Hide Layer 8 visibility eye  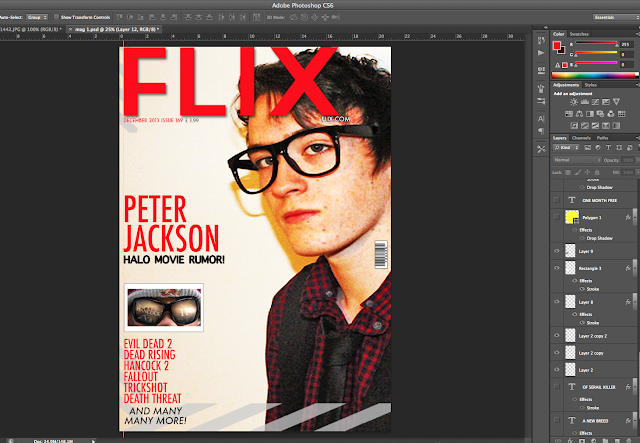[556, 302]
